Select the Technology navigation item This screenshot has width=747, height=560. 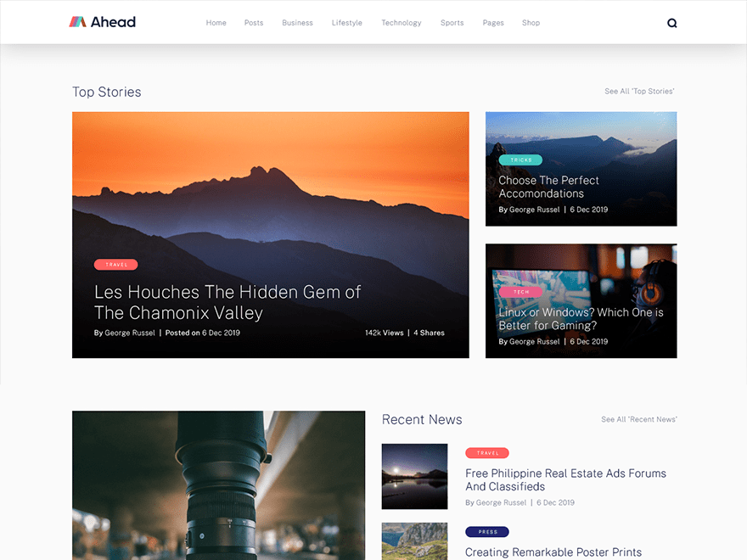(401, 23)
